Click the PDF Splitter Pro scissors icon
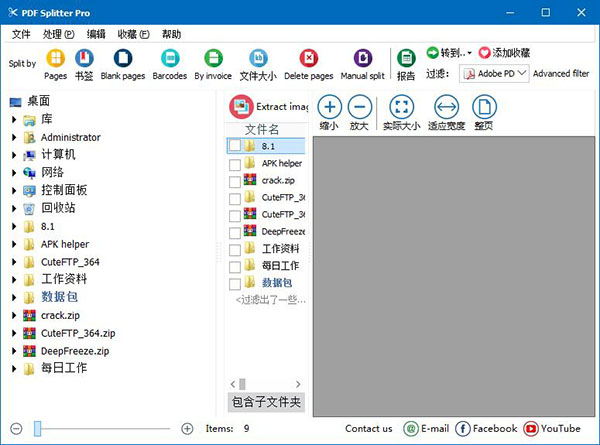600x445 pixels. pos(13,13)
